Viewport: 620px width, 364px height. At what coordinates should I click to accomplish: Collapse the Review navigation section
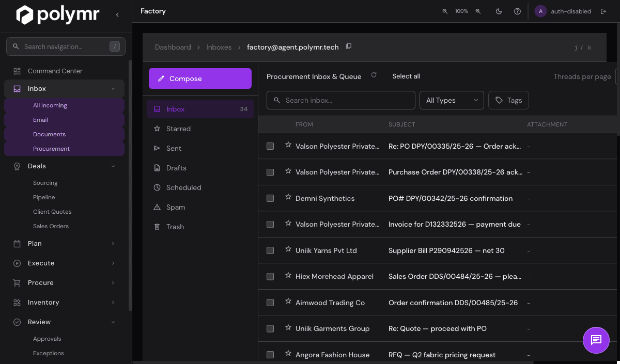click(x=113, y=322)
